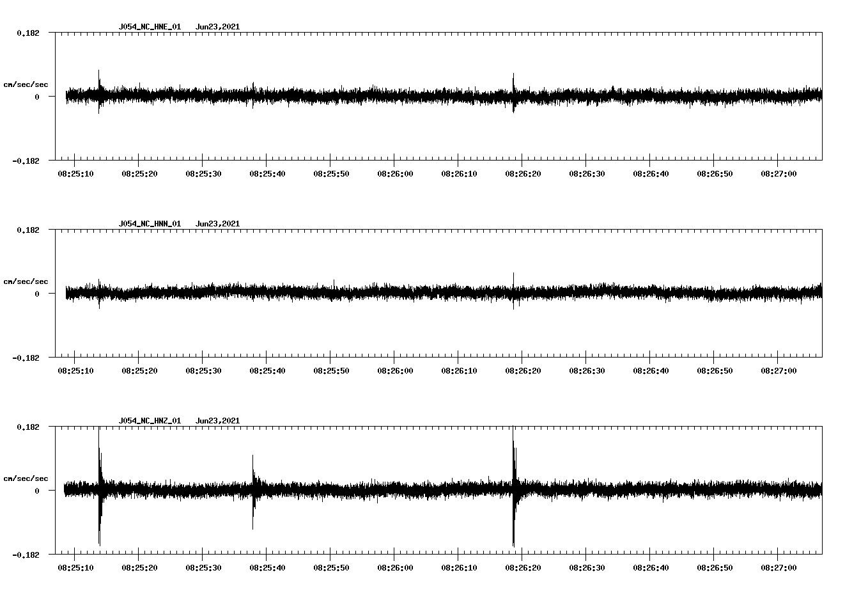Viewport: 868px width, 591px height.
Task: Click the J054_NC_HNN_01 channel title
Action: pos(150,224)
